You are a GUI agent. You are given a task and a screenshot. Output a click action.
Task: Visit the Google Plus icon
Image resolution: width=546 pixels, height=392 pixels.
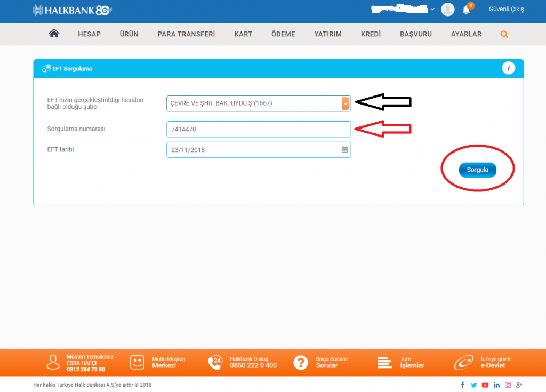[x=519, y=385]
